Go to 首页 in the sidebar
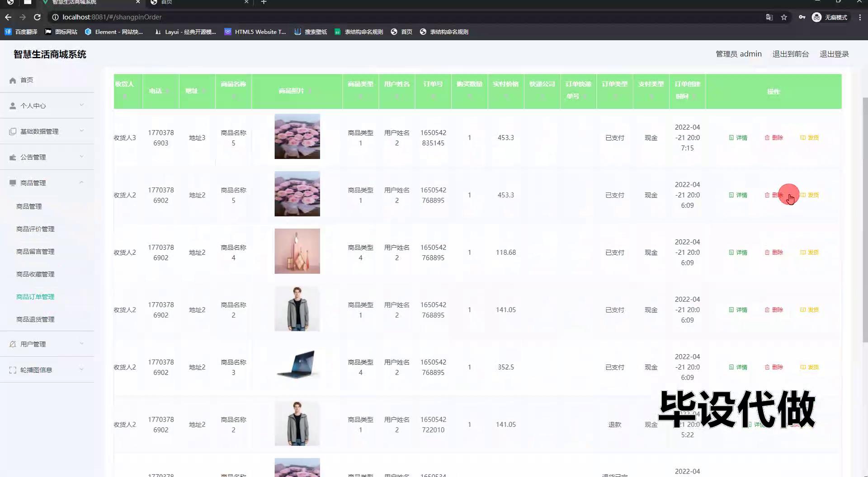This screenshot has width=868, height=477. 27,80
